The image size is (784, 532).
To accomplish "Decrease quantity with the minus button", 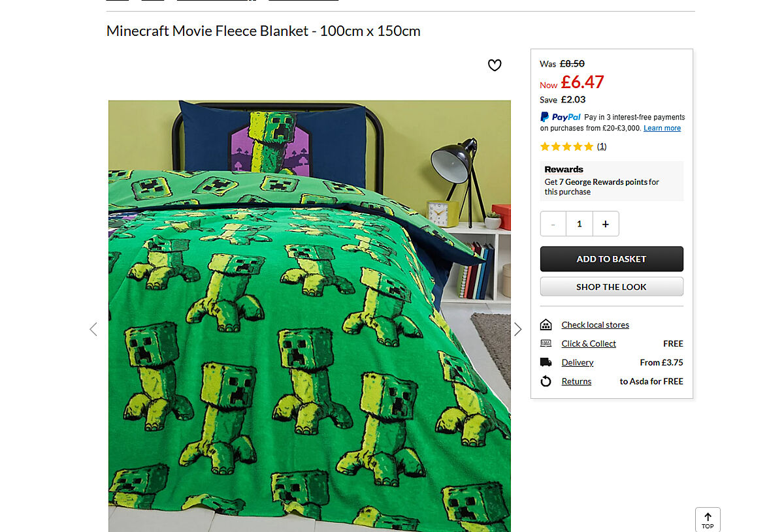I will pos(553,224).
